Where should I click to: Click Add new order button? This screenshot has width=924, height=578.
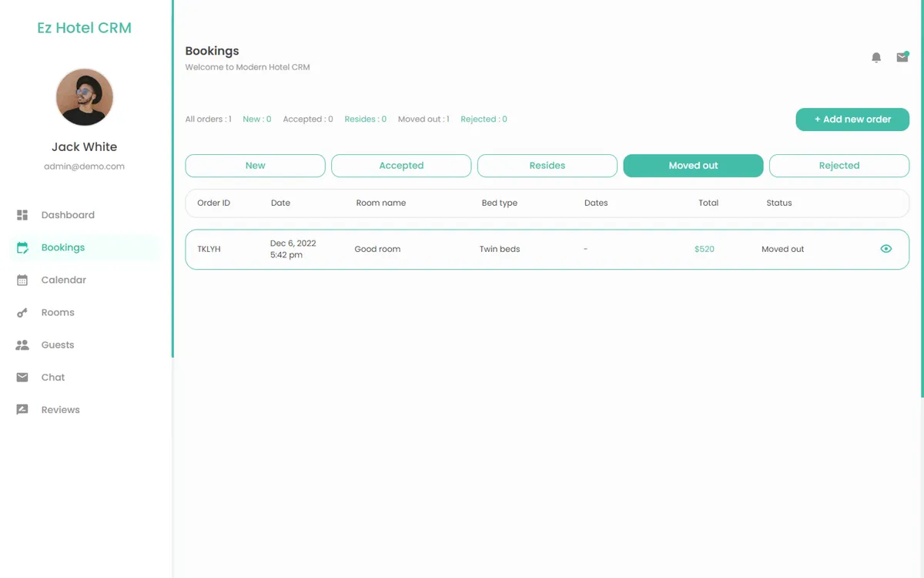[852, 119]
